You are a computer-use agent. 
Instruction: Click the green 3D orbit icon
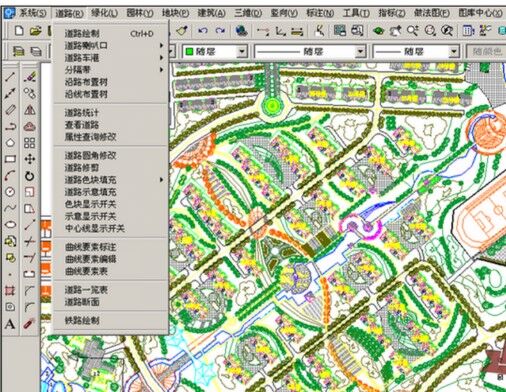378,31
